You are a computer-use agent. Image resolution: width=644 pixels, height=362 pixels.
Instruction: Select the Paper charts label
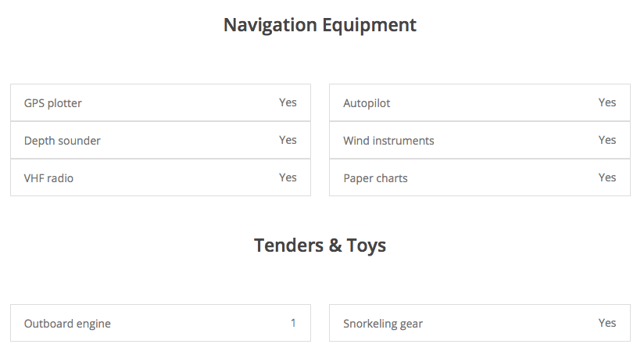[x=375, y=178]
